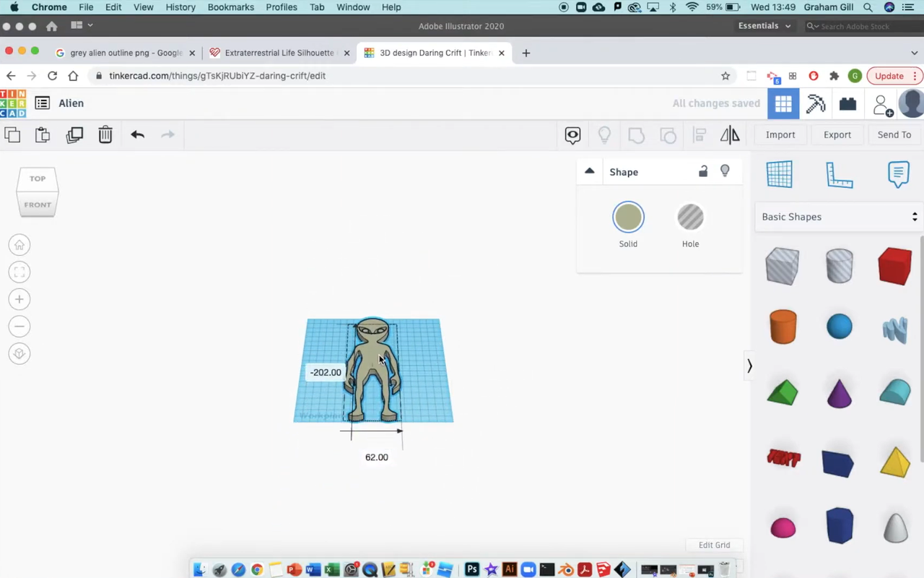Click Edit Grid
This screenshot has height=578, width=924.
tap(714, 545)
